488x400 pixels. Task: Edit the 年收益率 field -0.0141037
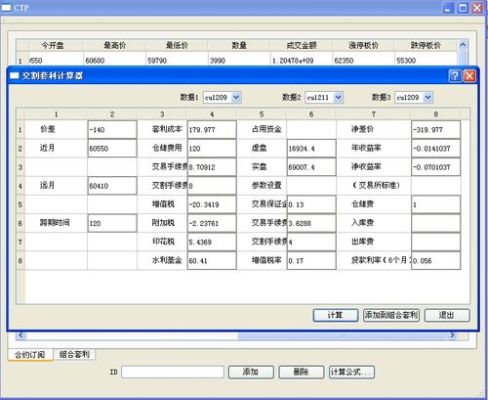tap(436, 148)
